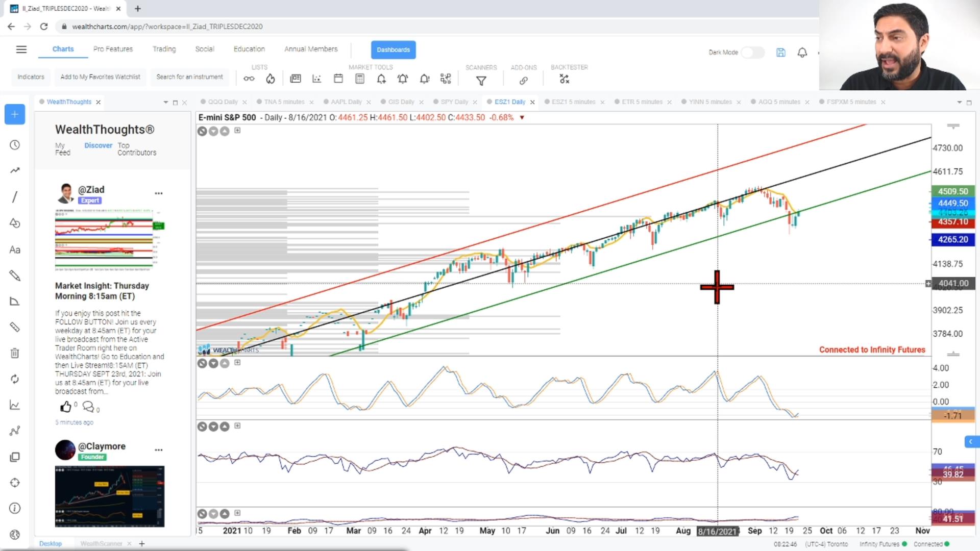Open the Top Contributors link

137,149
